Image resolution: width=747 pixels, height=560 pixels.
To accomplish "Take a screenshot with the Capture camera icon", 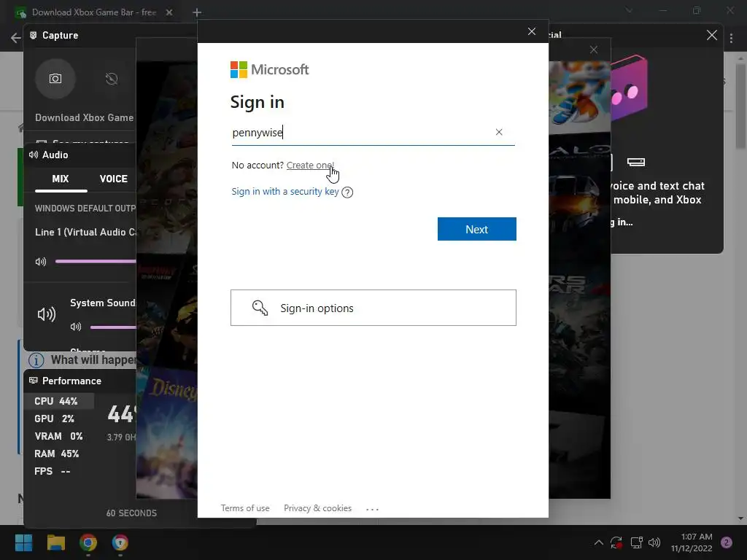I will click(x=55, y=79).
